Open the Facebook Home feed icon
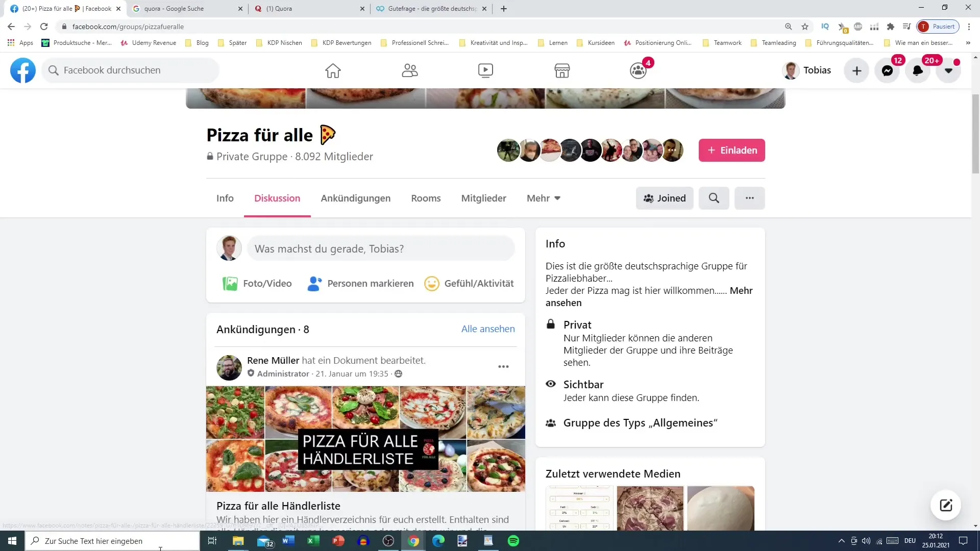The image size is (980, 551). click(333, 70)
